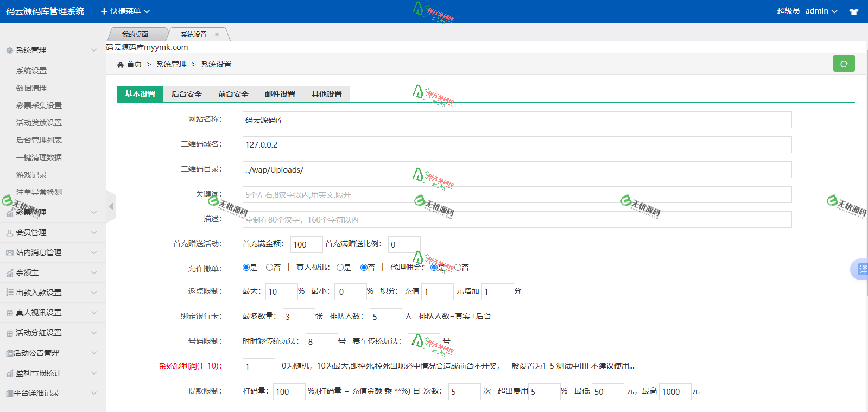Click the gear icon beside 系统管理

pos(9,50)
